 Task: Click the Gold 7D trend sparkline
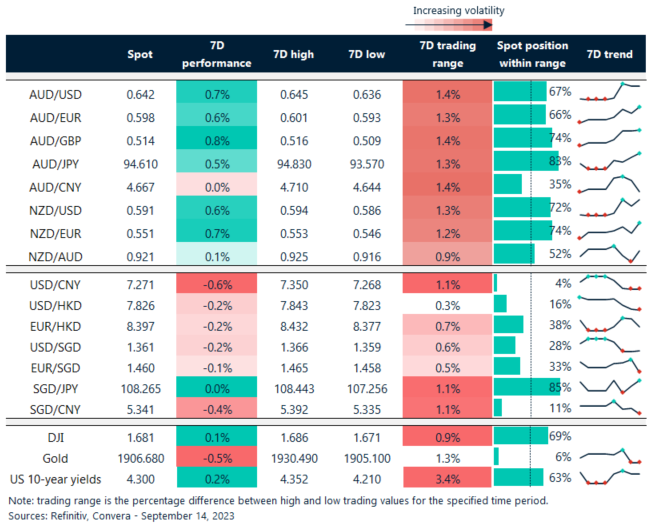click(x=609, y=458)
